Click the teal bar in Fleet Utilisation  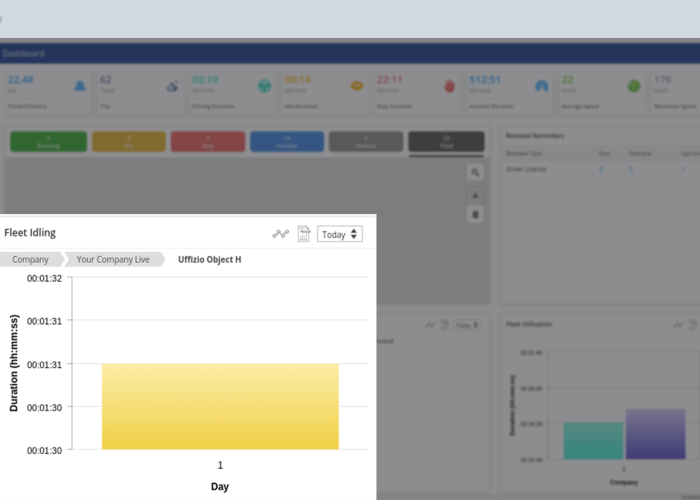(593, 440)
